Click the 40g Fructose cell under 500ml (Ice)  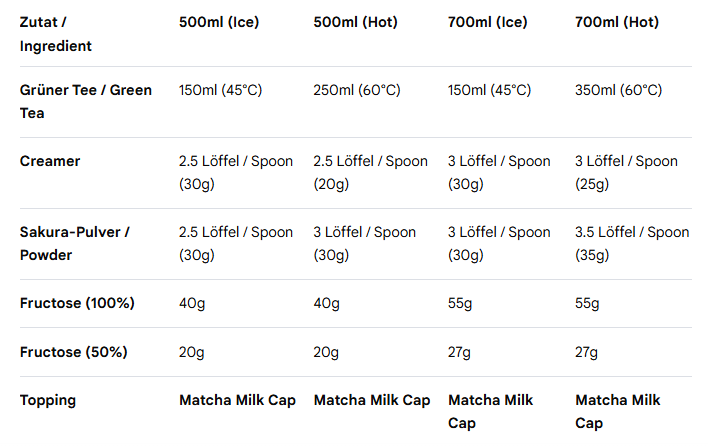click(192, 303)
